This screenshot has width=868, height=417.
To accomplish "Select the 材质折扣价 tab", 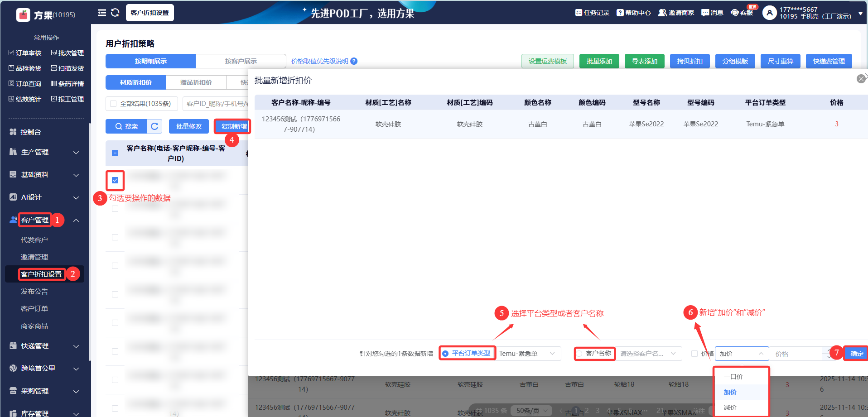I will click(136, 82).
